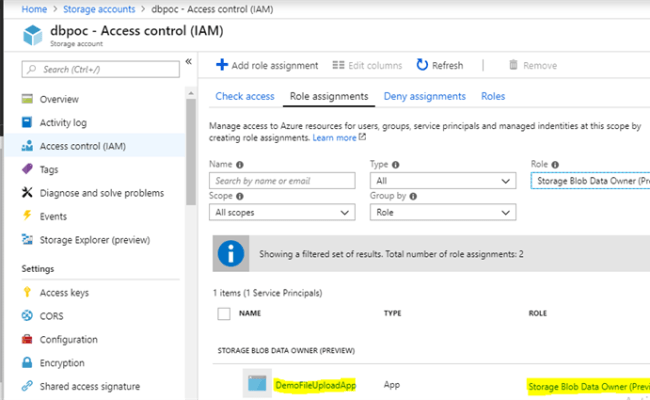The image size is (650, 400).
Task: Click the Storage Explorer (preview) icon
Action: click(27, 239)
